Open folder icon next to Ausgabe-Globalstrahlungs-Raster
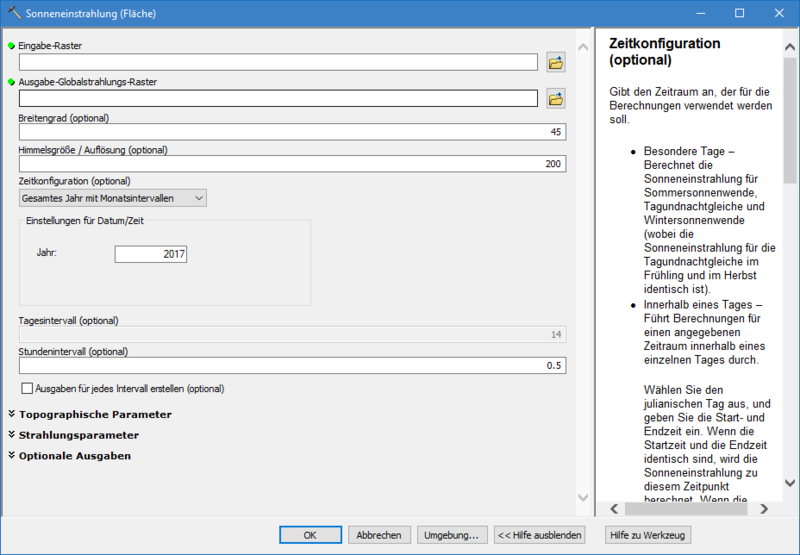The width and height of the screenshot is (800, 555). click(x=556, y=98)
